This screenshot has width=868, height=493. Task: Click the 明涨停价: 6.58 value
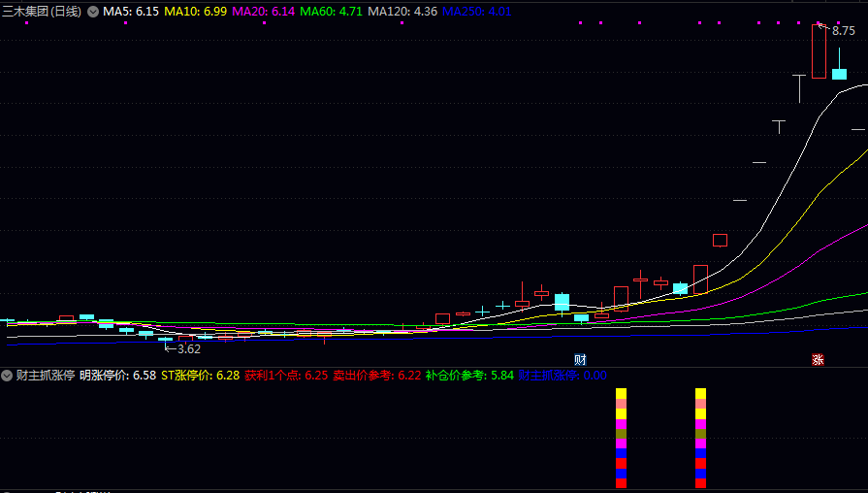tap(118, 376)
